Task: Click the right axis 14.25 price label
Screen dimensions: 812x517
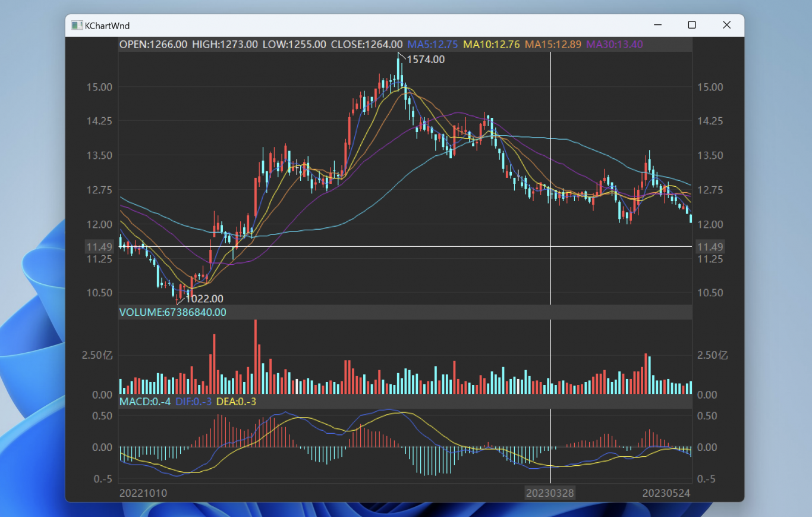Action: pos(710,121)
